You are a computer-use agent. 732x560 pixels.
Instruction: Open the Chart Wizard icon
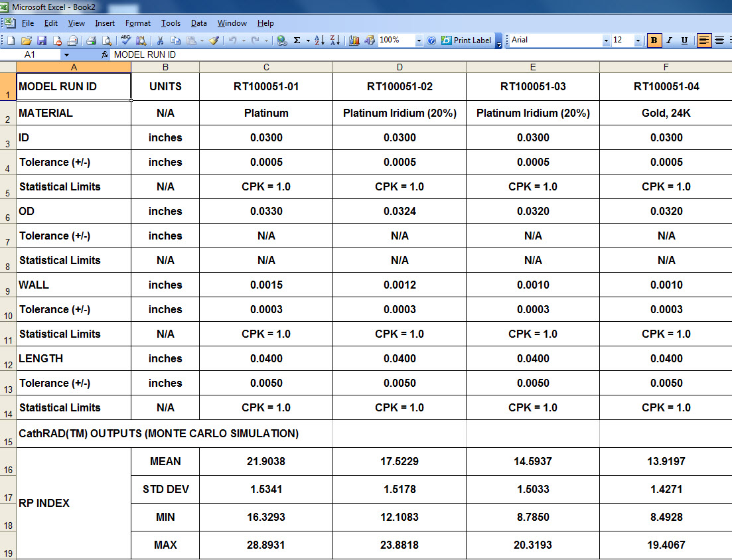pyautogui.click(x=354, y=40)
